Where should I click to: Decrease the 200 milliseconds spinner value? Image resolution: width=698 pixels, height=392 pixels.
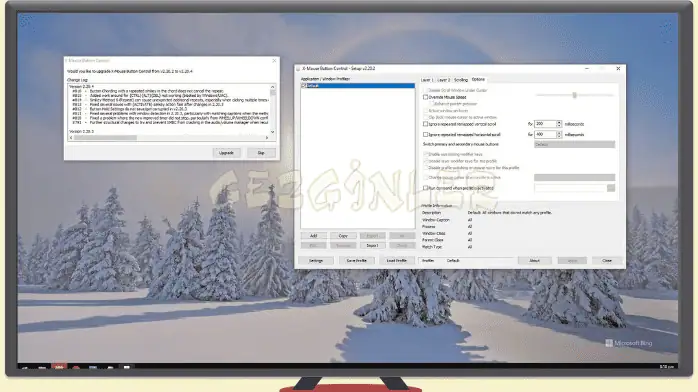[x=559, y=126]
